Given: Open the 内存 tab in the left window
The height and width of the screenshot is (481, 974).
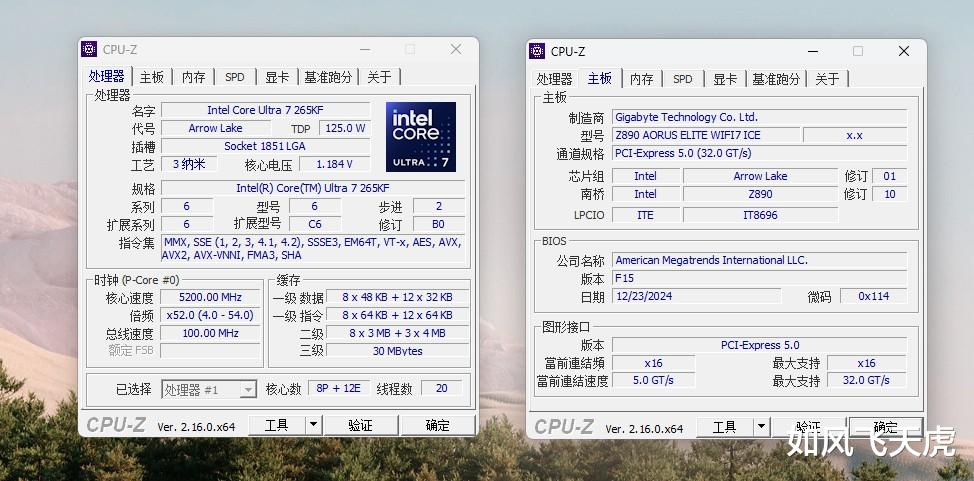Looking at the screenshot, I should click(194, 77).
